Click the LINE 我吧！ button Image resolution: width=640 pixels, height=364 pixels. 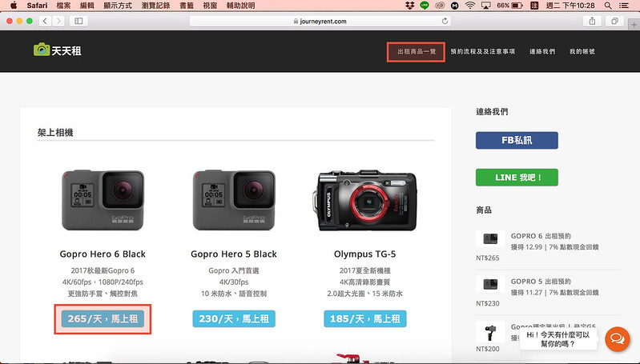517,178
